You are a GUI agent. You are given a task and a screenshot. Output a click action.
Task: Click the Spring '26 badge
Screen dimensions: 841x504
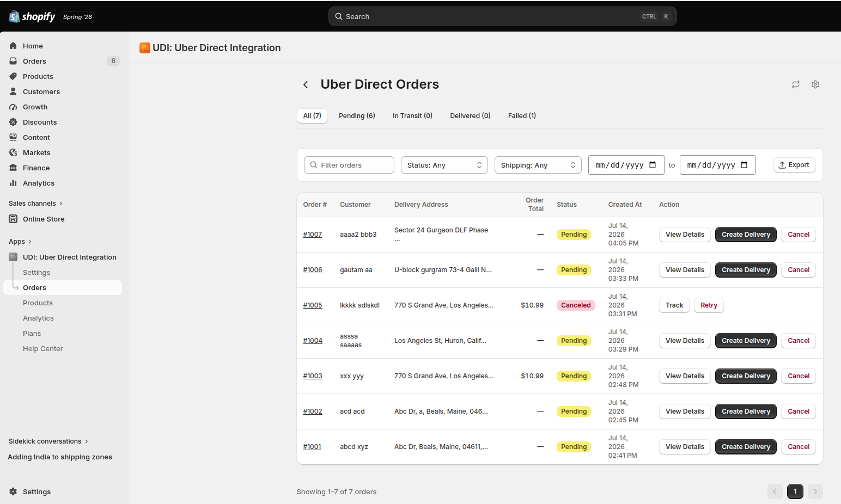[x=77, y=17]
